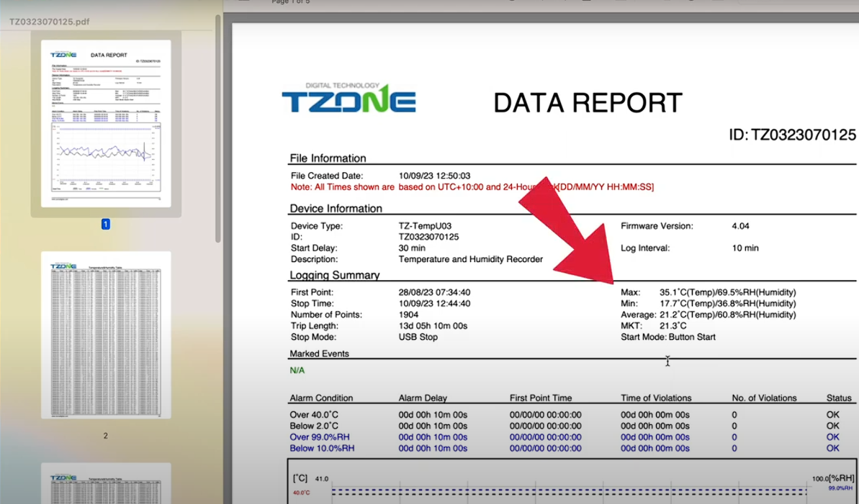Click the DATA REPORT title

[x=587, y=103]
